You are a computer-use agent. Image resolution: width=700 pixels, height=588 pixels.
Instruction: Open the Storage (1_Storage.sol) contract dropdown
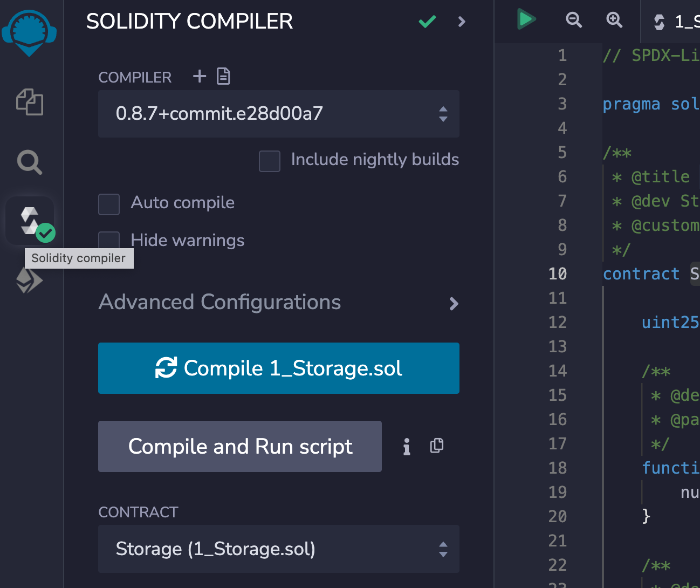[279, 549]
